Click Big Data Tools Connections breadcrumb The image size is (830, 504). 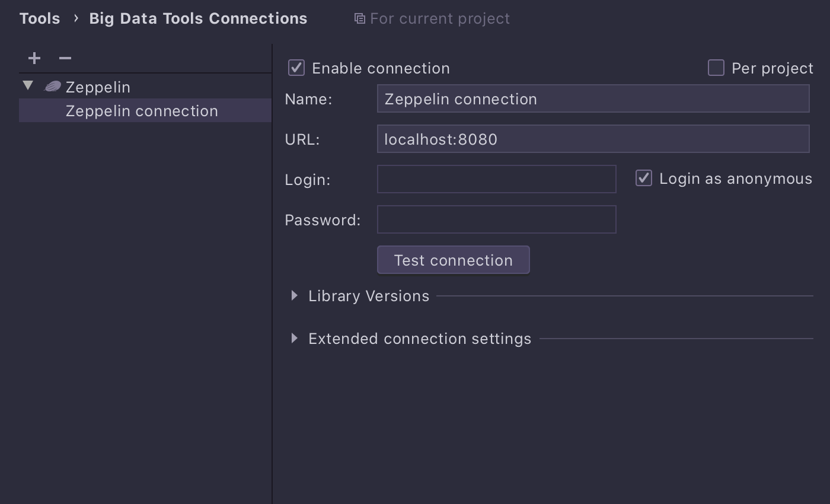(198, 18)
